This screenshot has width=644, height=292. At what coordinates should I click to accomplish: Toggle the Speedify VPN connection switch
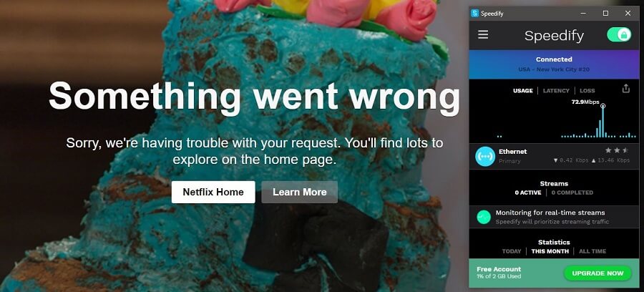pos(619,35)
